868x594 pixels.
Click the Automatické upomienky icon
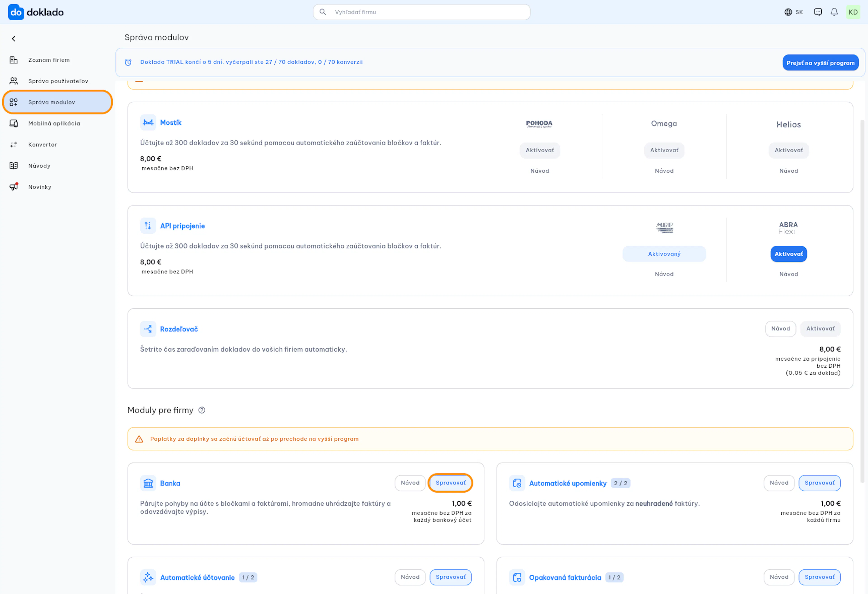click(x=517, y=484)
